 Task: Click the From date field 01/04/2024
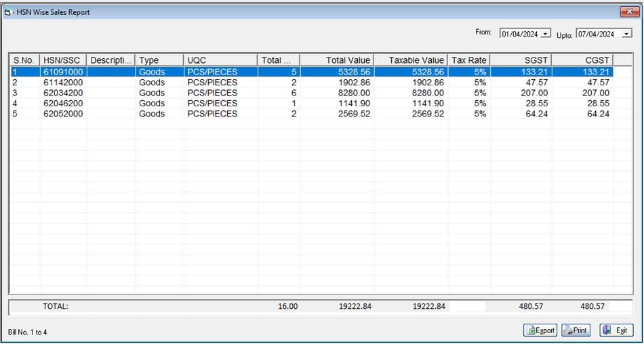tap(520, 34)
